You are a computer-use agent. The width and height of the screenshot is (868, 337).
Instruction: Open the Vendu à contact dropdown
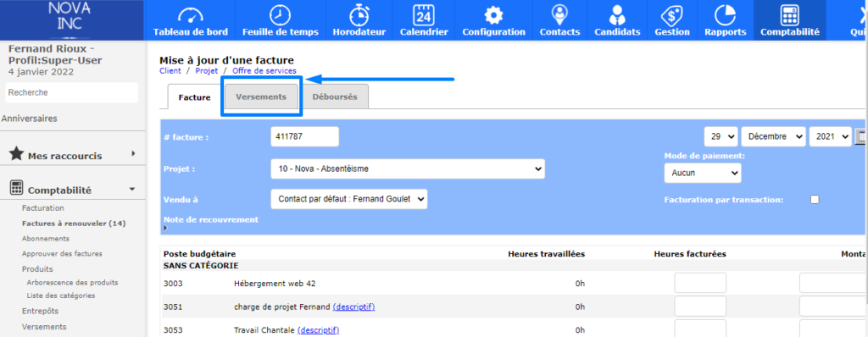click(x=349, y=199)
